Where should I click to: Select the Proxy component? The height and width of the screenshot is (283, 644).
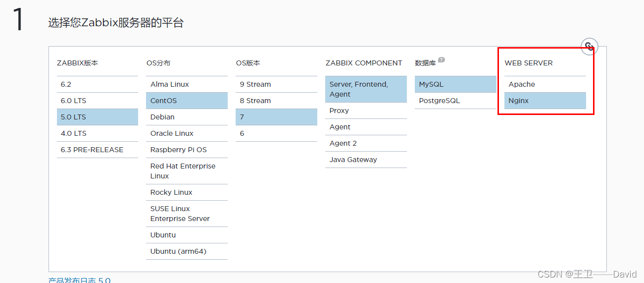click(x=366, y=111)
